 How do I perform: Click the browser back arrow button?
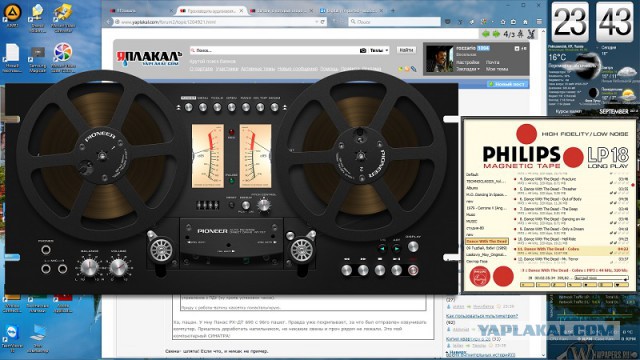[109, 22]
